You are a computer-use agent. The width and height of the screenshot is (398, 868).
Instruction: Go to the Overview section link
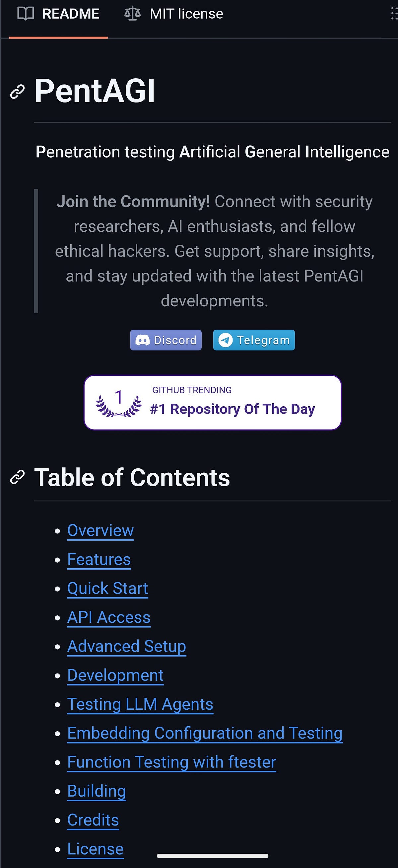click(101, 530)
